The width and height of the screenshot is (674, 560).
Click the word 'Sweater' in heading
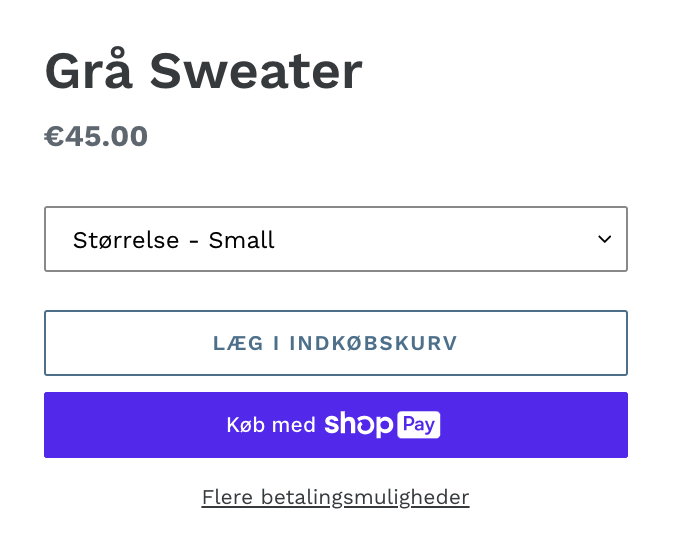[255, 71]
